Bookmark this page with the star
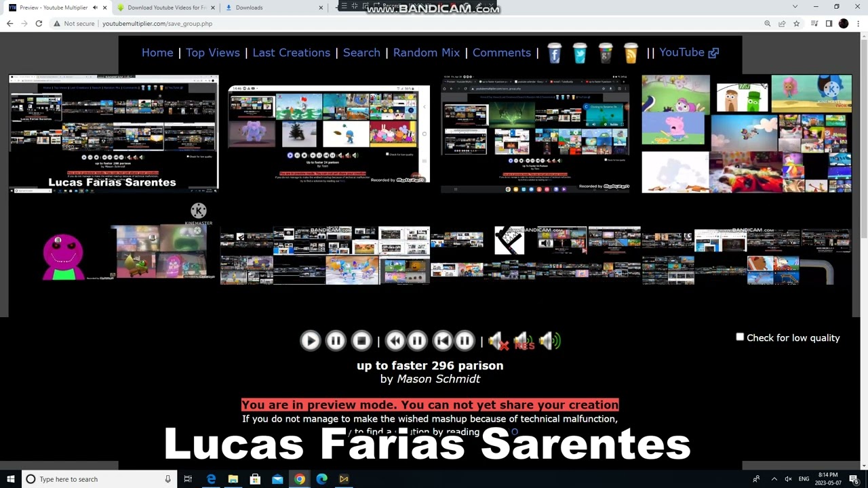This screenshot has width=868, height=488. click(x=796, y=24)
